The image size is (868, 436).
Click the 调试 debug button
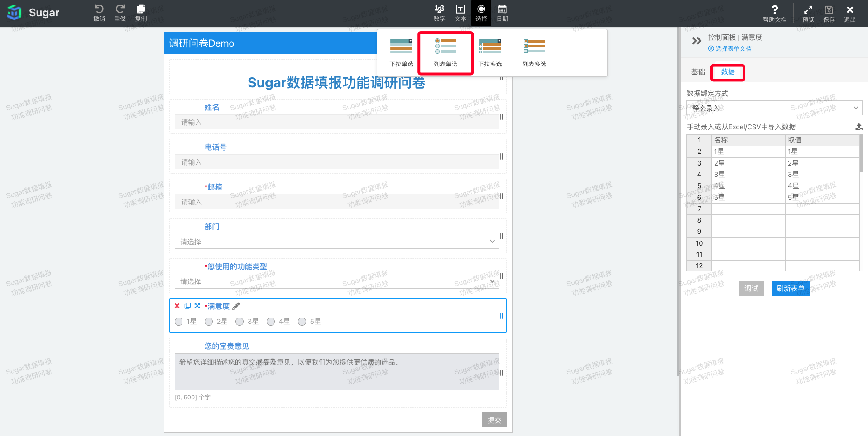(751, 288)
